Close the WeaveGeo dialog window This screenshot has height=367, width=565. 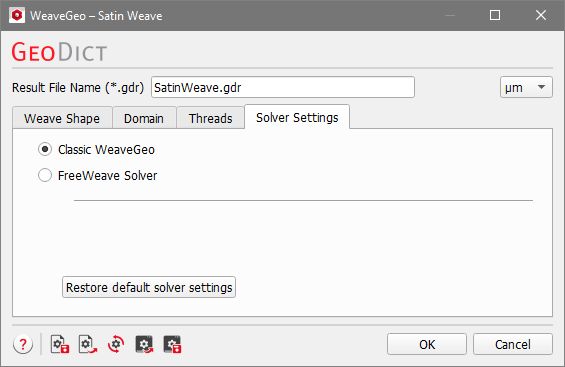tap(541, 15)
